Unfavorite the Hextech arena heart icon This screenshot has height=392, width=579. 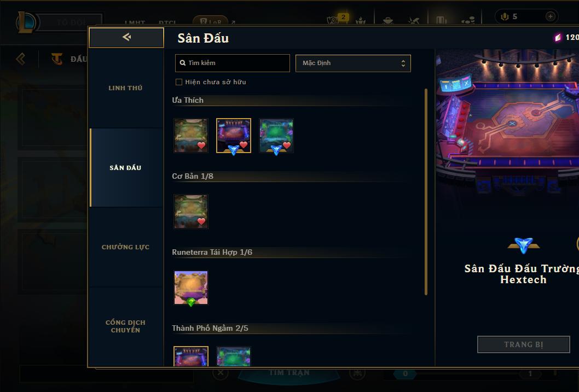coord(244,145)
